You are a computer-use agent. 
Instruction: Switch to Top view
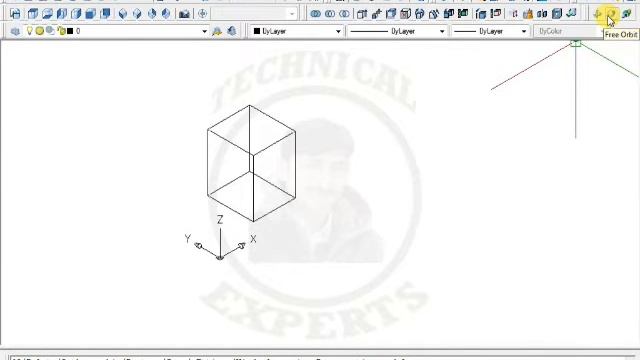tap(33, 14)
